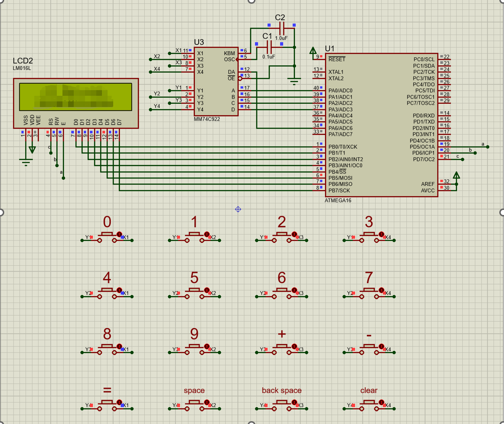Click the PC7/TOSC2 pin label

coord(421,103)
